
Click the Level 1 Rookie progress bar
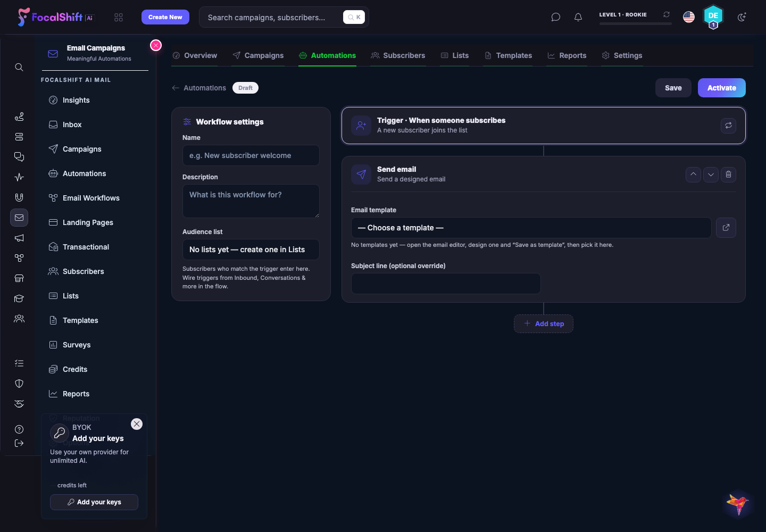point(635,23)
